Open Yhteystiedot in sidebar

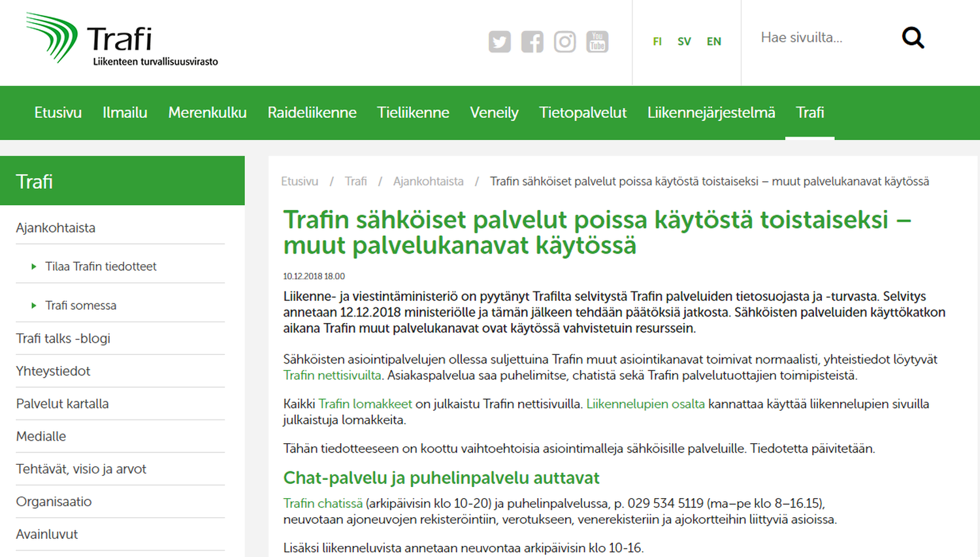pos(53,371)
